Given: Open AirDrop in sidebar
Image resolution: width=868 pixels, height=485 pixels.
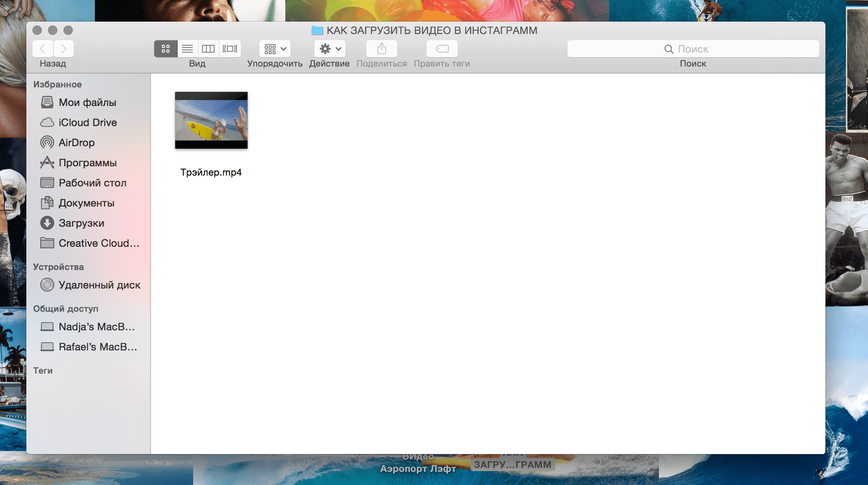Looking at the screenshot, I should (88, 143).
